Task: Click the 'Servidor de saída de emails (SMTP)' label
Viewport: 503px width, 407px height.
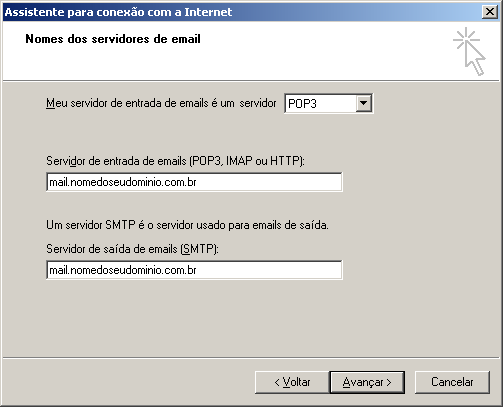Action: [x=132, y=249]
